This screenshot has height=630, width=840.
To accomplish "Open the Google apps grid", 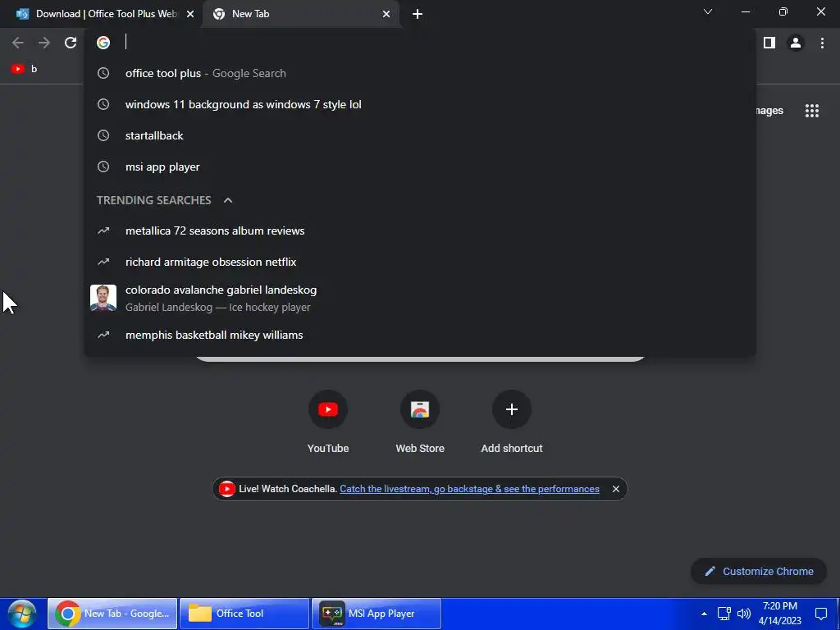I will click(812, 111).
